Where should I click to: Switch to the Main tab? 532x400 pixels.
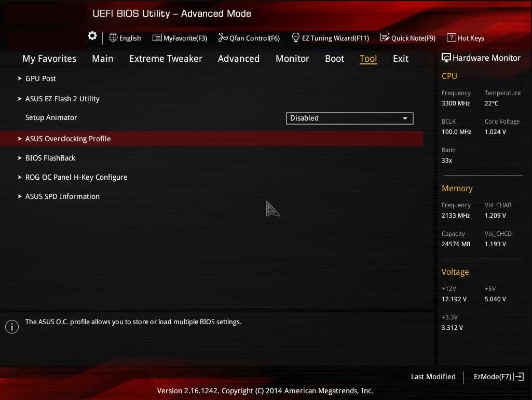click(x=102, y=58)
